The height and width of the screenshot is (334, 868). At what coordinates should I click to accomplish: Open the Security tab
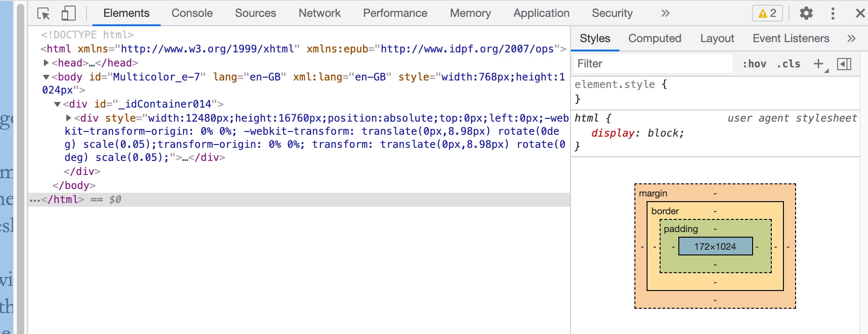pos(612,13)
